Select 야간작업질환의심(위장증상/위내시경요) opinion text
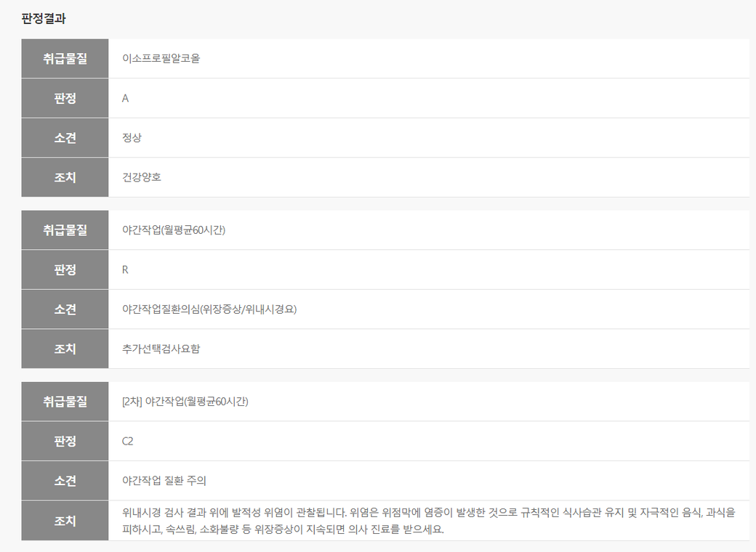 pos(209,309)
